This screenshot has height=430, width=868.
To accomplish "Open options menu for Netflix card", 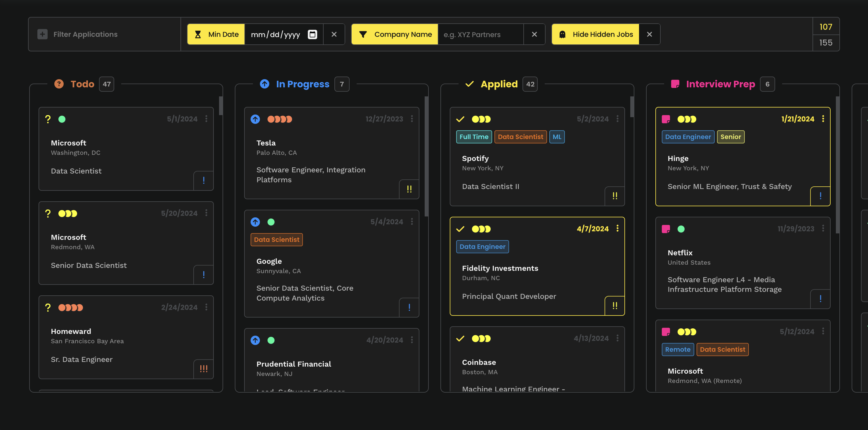I will point(823,228).
